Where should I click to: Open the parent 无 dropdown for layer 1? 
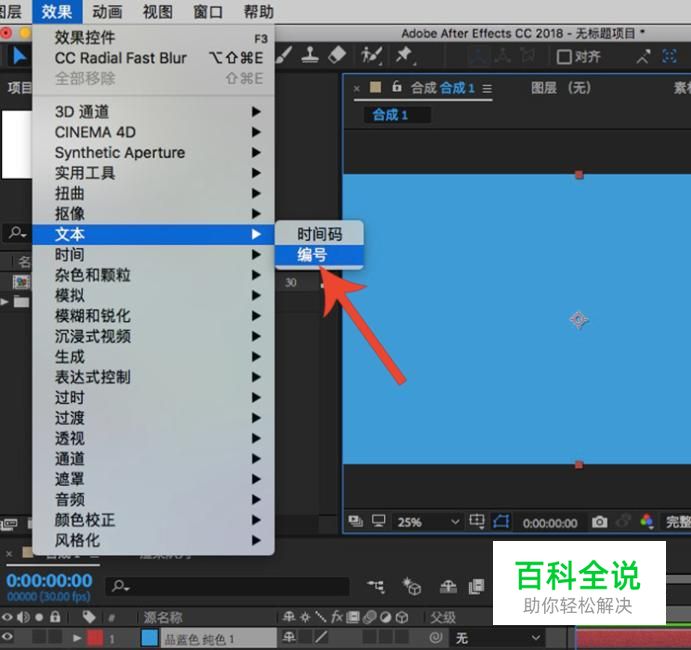pyautogui.click(x=497, y=638)
